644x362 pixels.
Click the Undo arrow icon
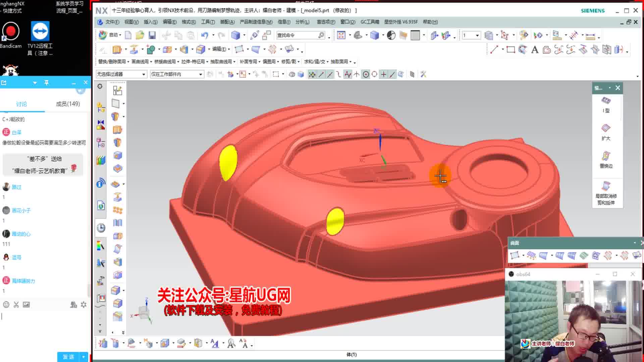tap(204, 35)
